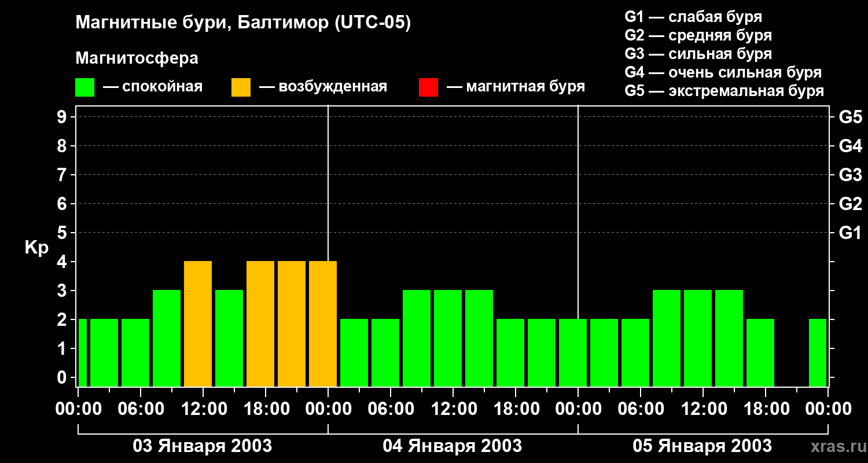Click the "— магнитная буря" legend label

point(516,87)
